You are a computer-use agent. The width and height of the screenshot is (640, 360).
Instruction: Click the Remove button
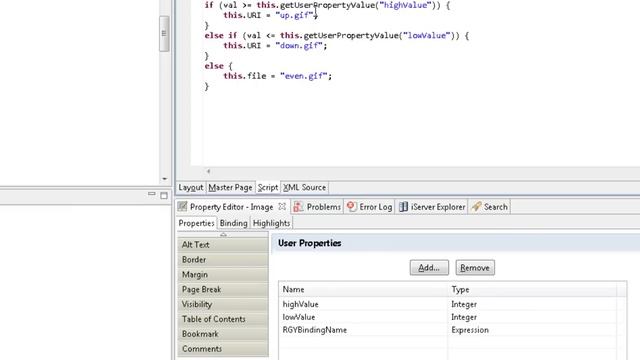pyautogui.click(x=475, y=268)
